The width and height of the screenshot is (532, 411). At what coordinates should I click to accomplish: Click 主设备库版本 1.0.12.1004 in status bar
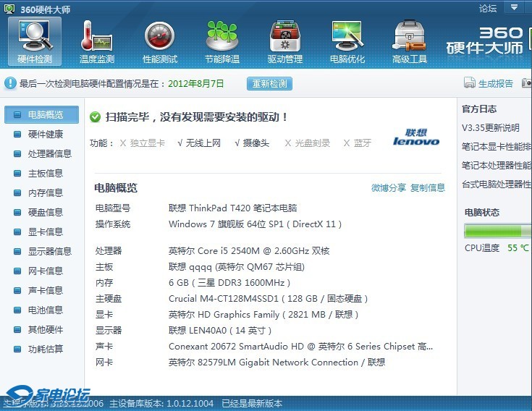pos(161,404)
